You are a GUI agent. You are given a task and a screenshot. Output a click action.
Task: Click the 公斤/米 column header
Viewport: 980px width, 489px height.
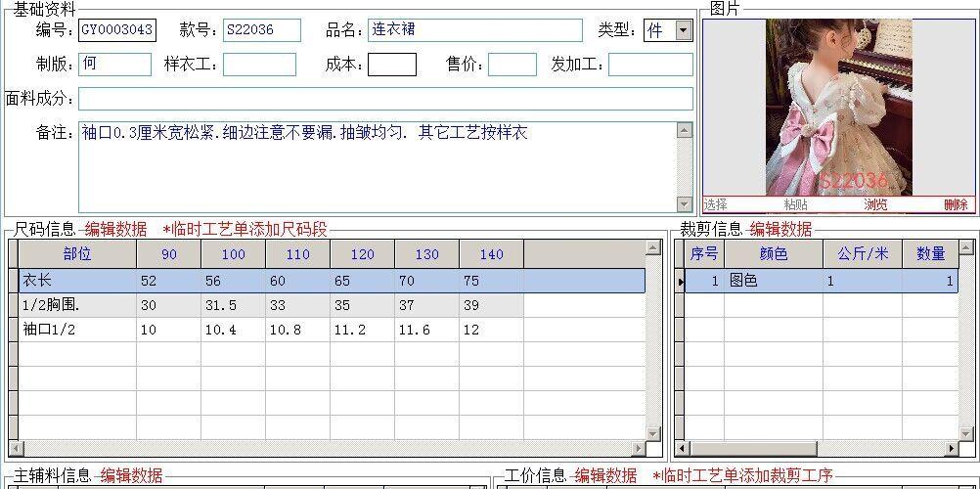863,254
